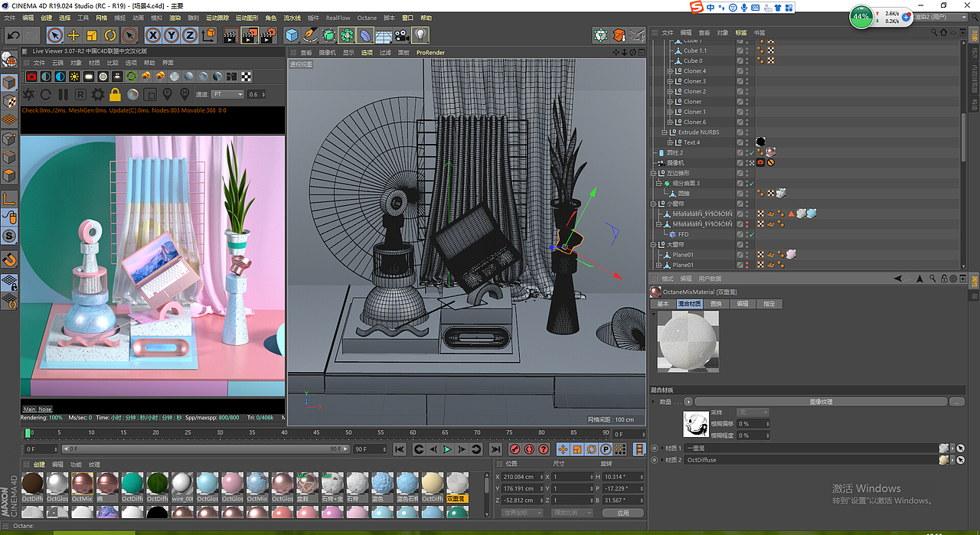Screen dimensions: 980x535
Task: Click the 应用 apply button in coordinates
Action: (x=622, y=513)
